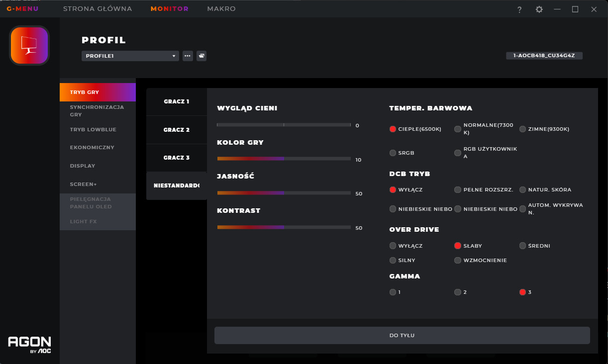Click the profile folders icon beside three dots
Viewport: 608px width, 364px height.
[201, 56]
